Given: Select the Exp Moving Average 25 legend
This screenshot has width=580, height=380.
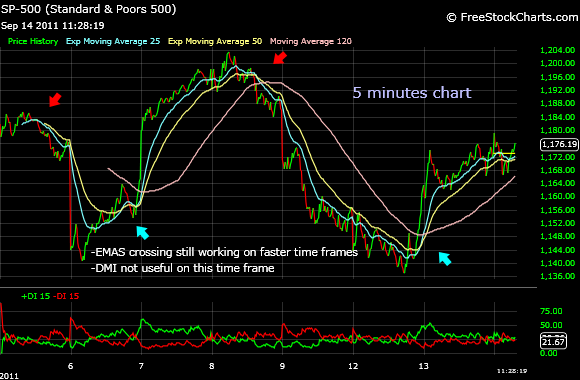Looking at the screenshot, I should [x=113, y=41].
